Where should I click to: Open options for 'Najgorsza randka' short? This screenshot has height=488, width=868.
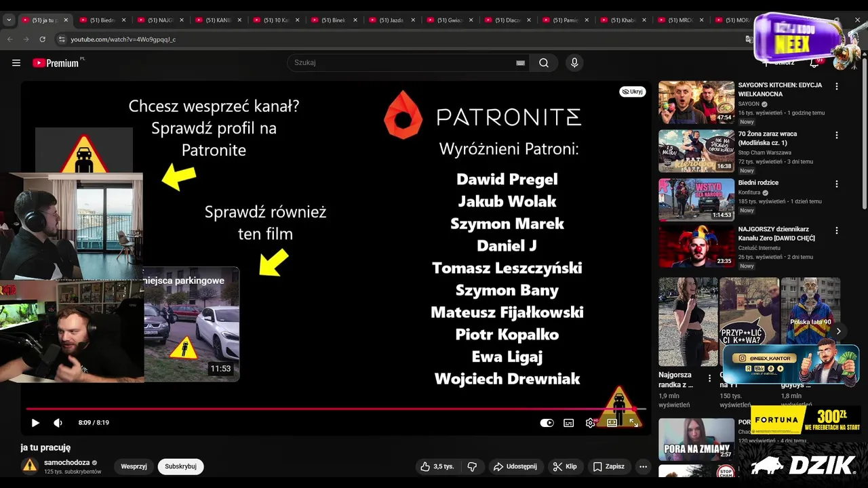click(710, 378)
